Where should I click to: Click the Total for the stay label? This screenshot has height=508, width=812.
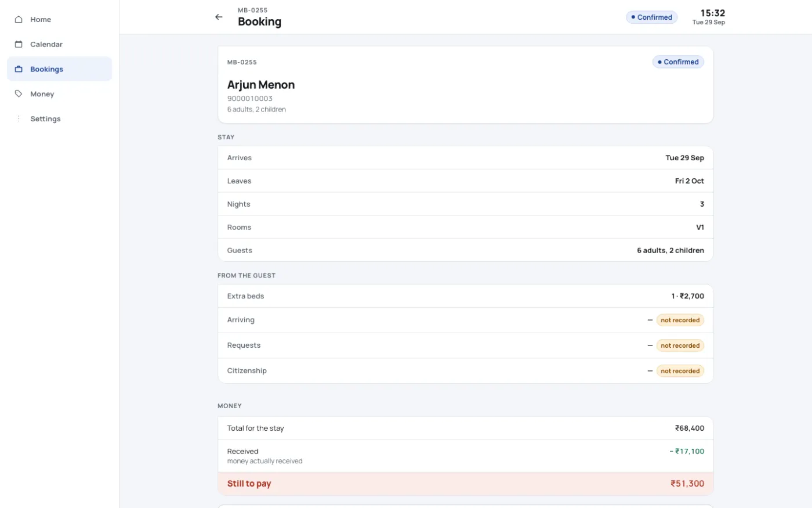(256, 428)
